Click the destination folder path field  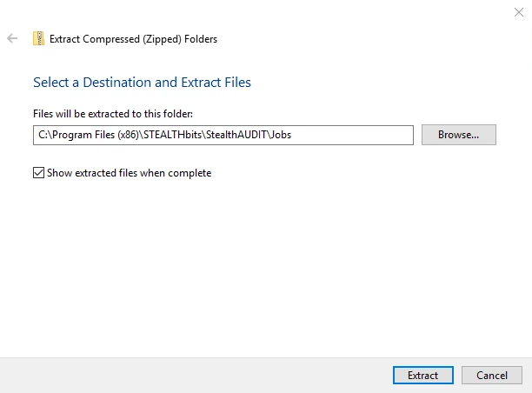(223, 135)
